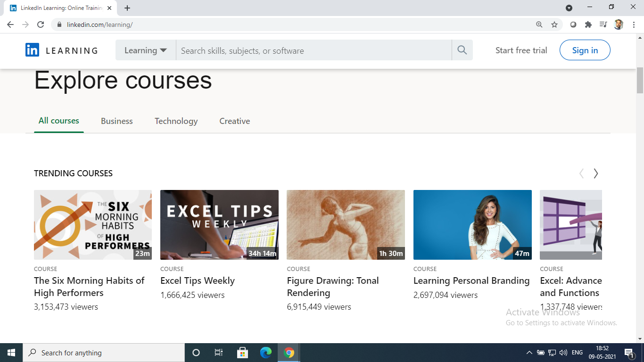The image size is (644, 362).
Task: View site info via padlock icon
Action: pos(59,25)
